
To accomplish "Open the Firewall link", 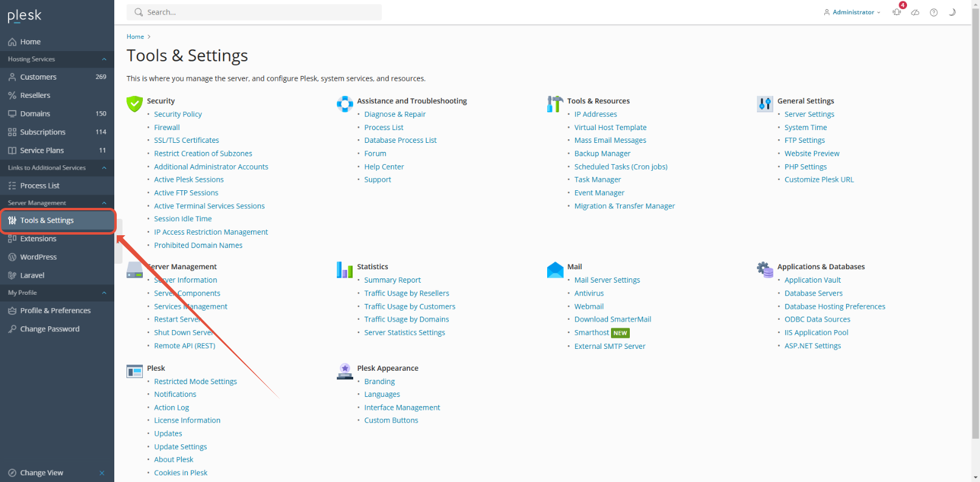I will point(167,128).
